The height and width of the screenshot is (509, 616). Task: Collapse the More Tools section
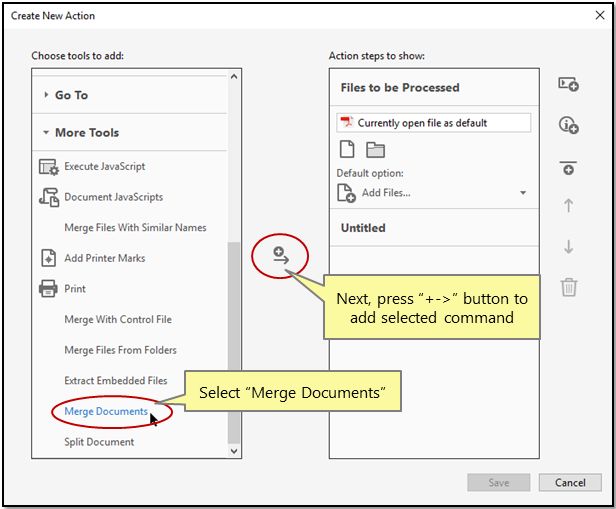tap(46, 132)
